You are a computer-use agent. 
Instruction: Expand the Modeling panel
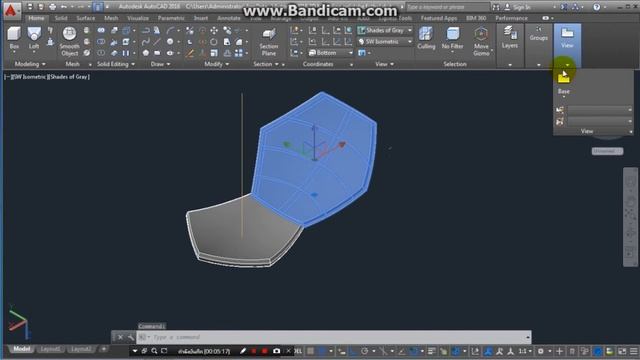[x=30, y=64]
